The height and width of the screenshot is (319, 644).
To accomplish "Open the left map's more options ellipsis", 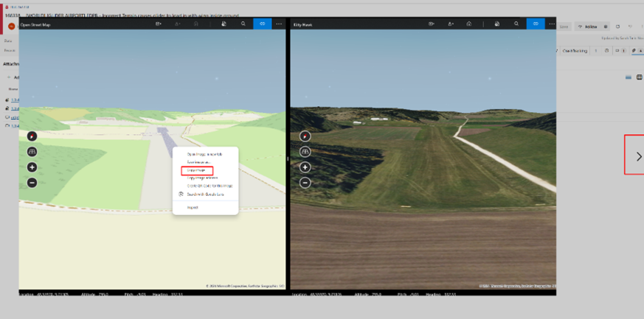I will (x=279, y=24).
